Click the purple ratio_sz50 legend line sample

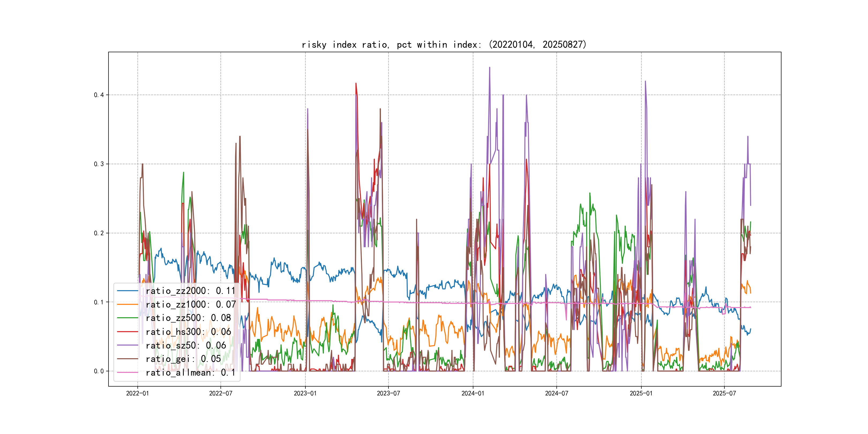(127, 345)
